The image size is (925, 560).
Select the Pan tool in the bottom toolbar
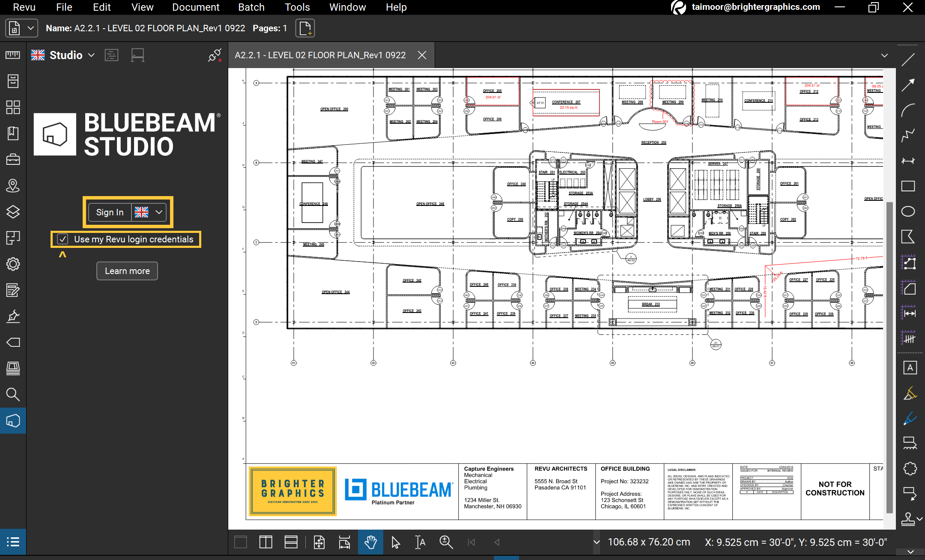pos(370,542)
